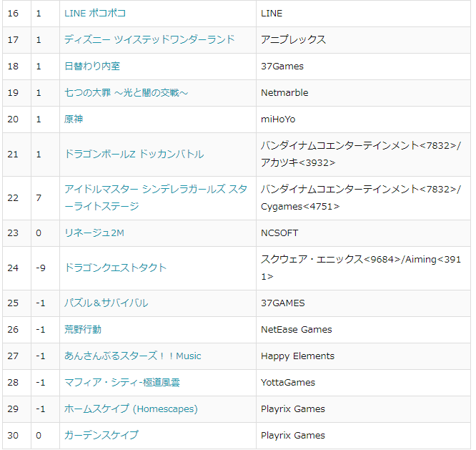Select the publisher cell 'アニプレックス'
476x450 pixels.
(363, 40)
